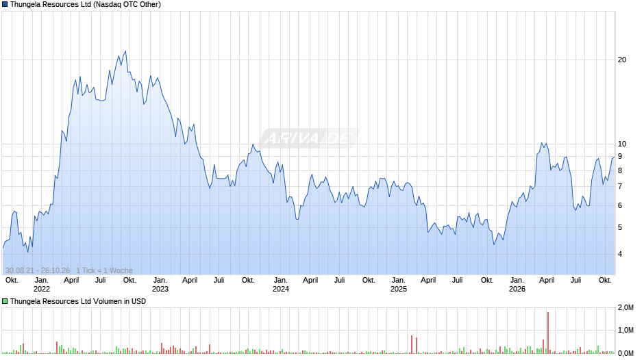This screenshot has height=360, width=644.
Task: Click the blue legend square beside Thungela title
Action: coord(5,5)
